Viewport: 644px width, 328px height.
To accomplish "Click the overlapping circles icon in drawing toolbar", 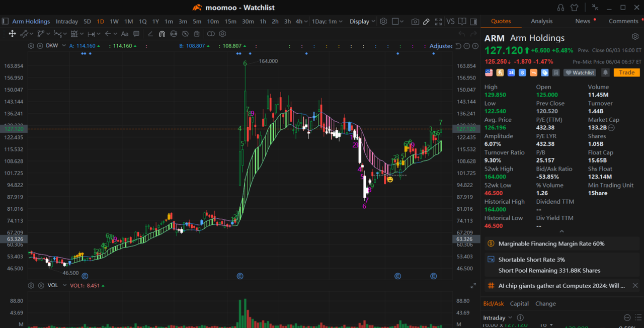I will click(x=211, y=34).
